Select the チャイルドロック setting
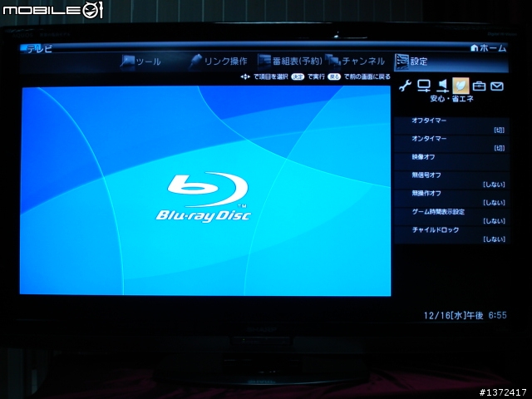Screen dimensions: 532x399 pyautogui.click(x=452, y=234)
